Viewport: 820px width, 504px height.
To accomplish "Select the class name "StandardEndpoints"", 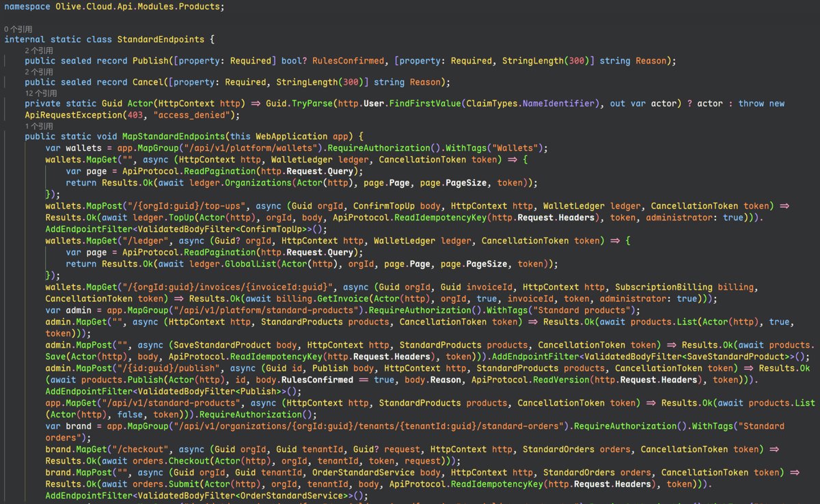I will (161, 40).
